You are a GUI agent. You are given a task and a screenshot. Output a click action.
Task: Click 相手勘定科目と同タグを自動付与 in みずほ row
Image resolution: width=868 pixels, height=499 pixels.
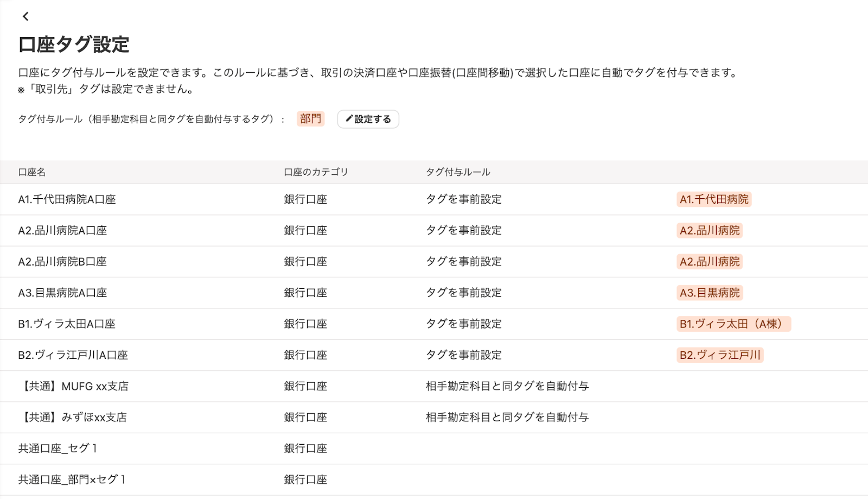click(x=507, y=417)
